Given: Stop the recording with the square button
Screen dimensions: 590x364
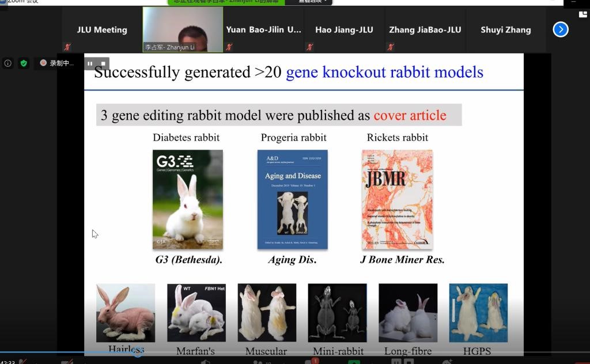Looking at the screenshot, I should click(103, 63).
